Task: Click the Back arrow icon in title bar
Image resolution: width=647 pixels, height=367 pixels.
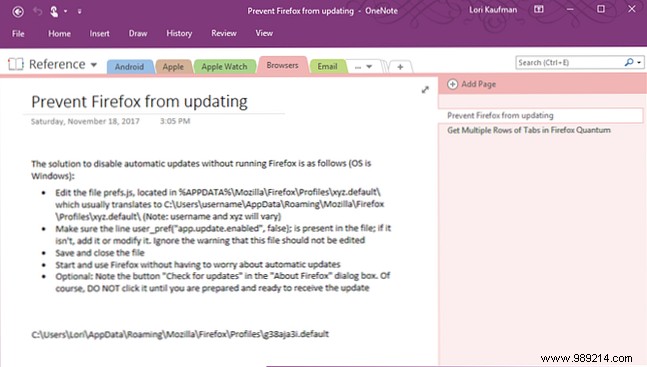Action: [18, 12]
